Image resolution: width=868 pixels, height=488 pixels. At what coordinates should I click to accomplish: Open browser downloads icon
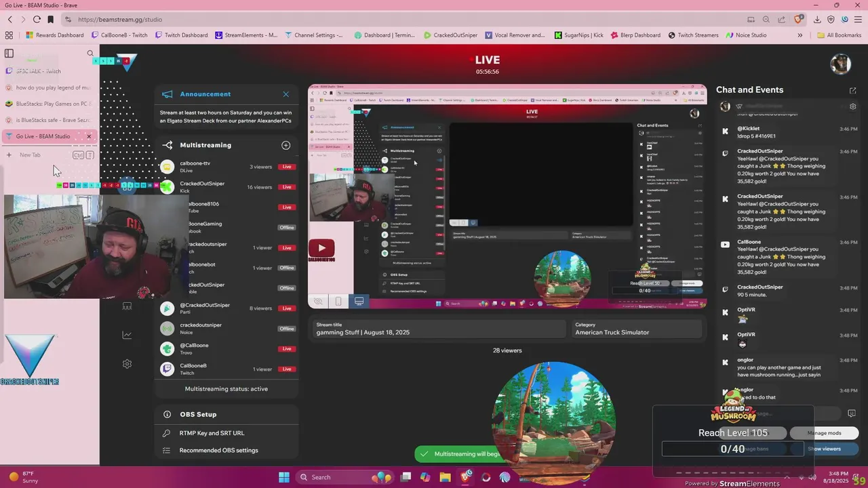(x=817, y=20)
